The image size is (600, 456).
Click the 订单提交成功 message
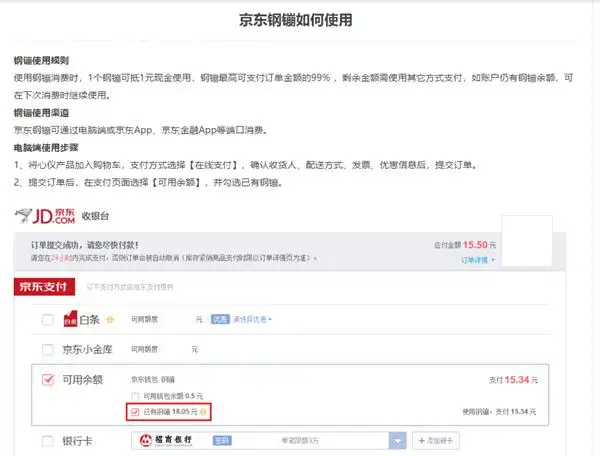[x=85, y=245]
